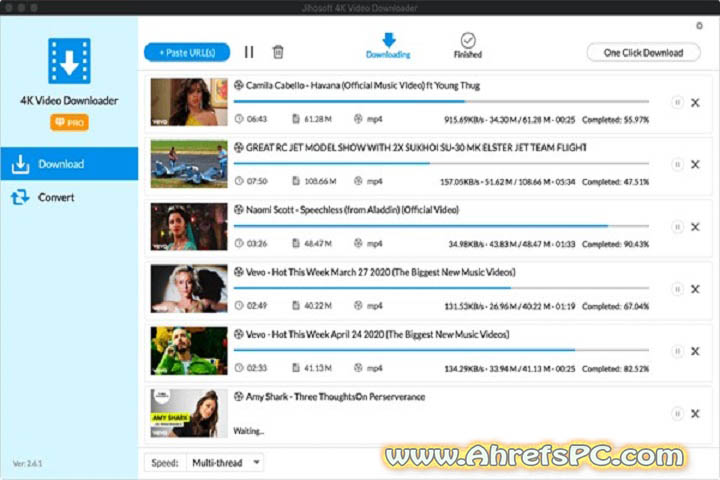Click the Completed: 82.52% status
The height and width of the screenshot is (480, 720).
(x=616, y=369)
